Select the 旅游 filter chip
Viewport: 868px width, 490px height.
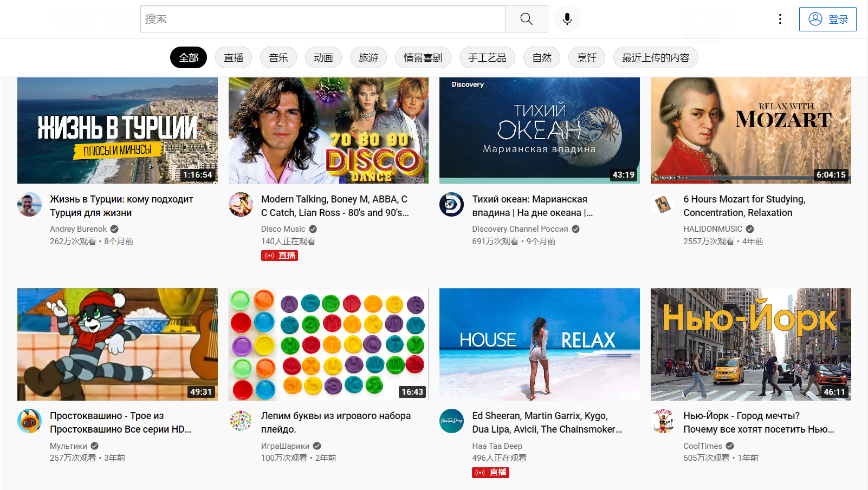[x=368, y=57]
